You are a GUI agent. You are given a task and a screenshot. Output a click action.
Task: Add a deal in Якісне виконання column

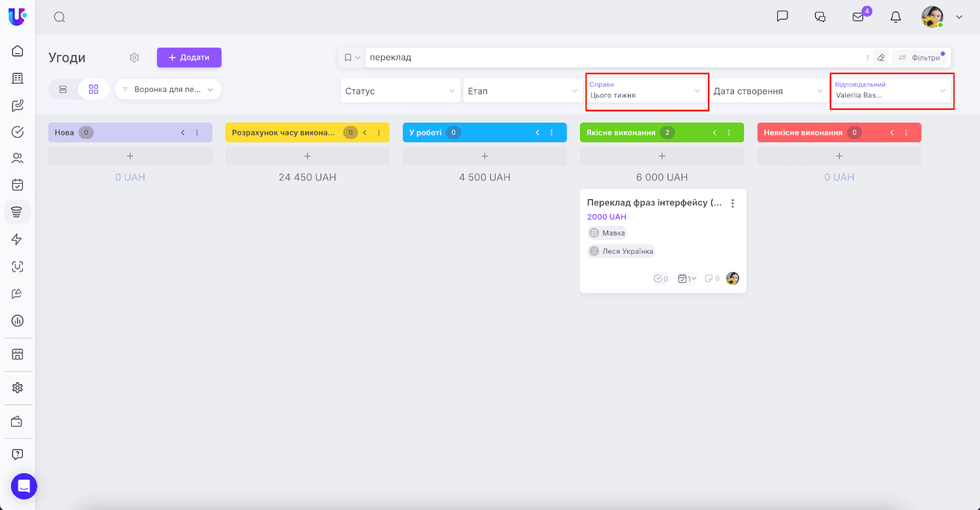pyautogui.click(x=662, y=156)
